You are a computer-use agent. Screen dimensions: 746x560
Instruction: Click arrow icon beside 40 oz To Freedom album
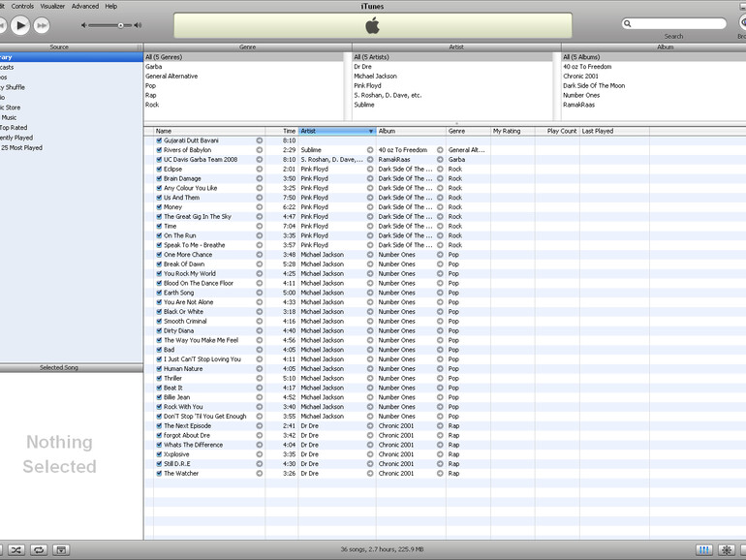coord(440,150)
